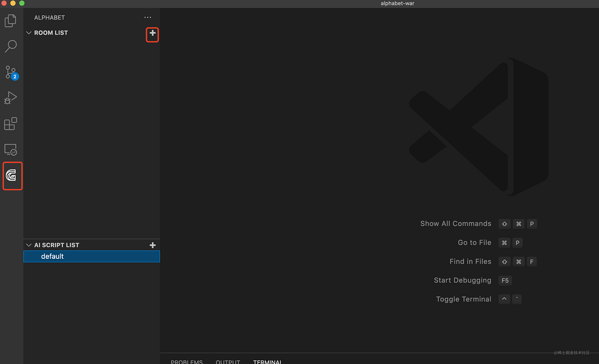Click the Toggle Terminal label
This screenshot has height=364, width=599.
[464, 299]
